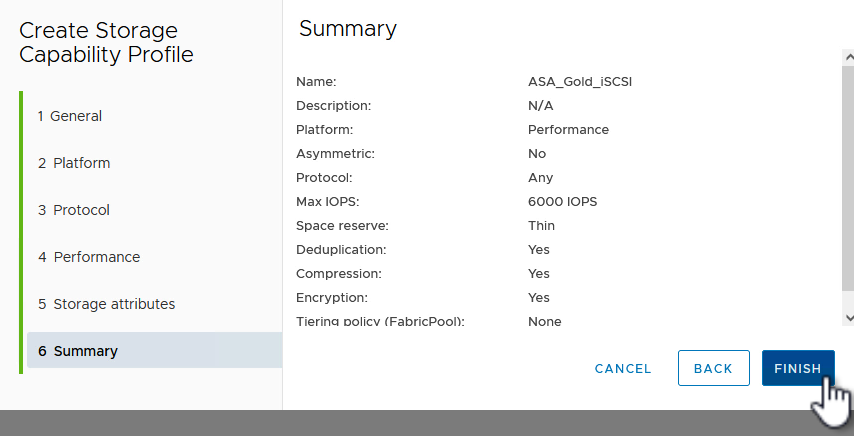
Task: Click the Create Storage Capability Profile title
Action: tap(106, 43)
